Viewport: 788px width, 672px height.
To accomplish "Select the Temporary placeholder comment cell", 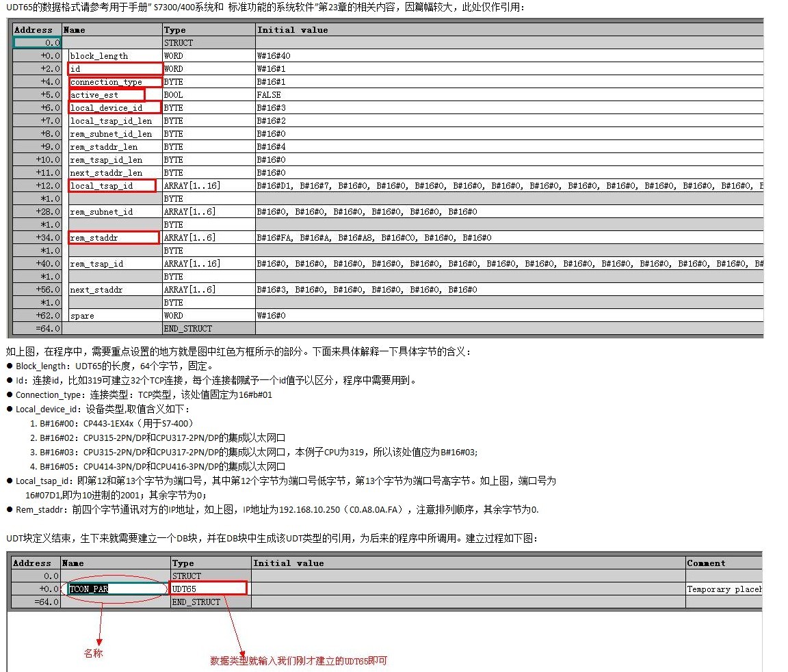I will tap(724, 589).
